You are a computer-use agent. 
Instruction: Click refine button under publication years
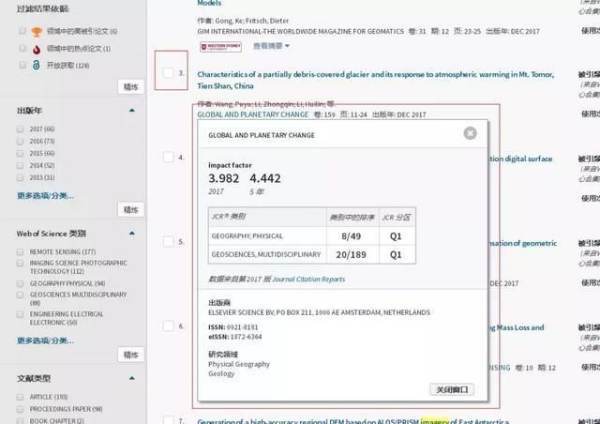[131, 210]
